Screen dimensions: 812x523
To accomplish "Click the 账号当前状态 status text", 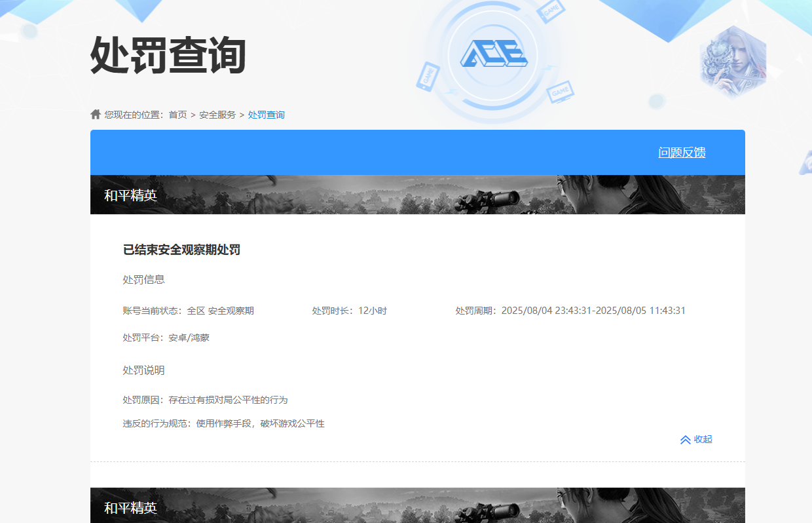I will pos(188,311).
